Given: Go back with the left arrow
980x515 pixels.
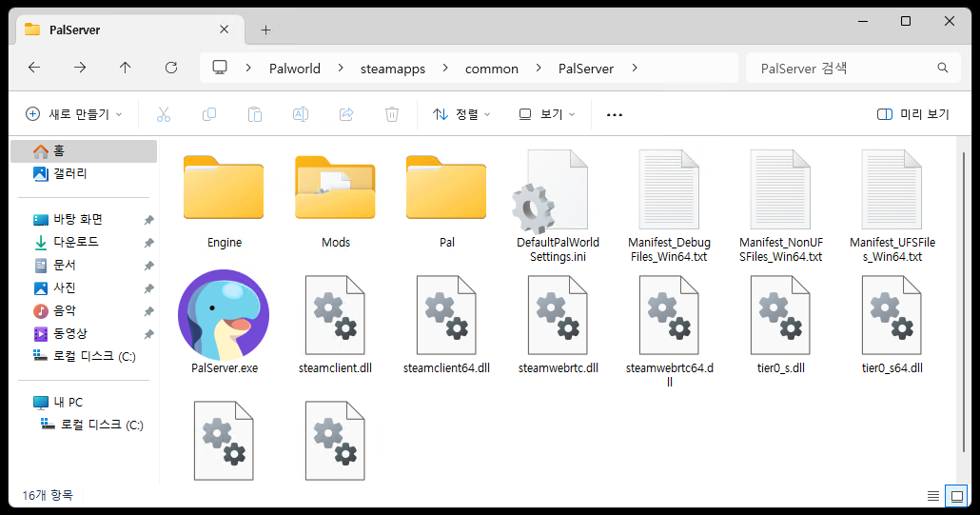Looking at the screenshot, I should coord(34,68).
